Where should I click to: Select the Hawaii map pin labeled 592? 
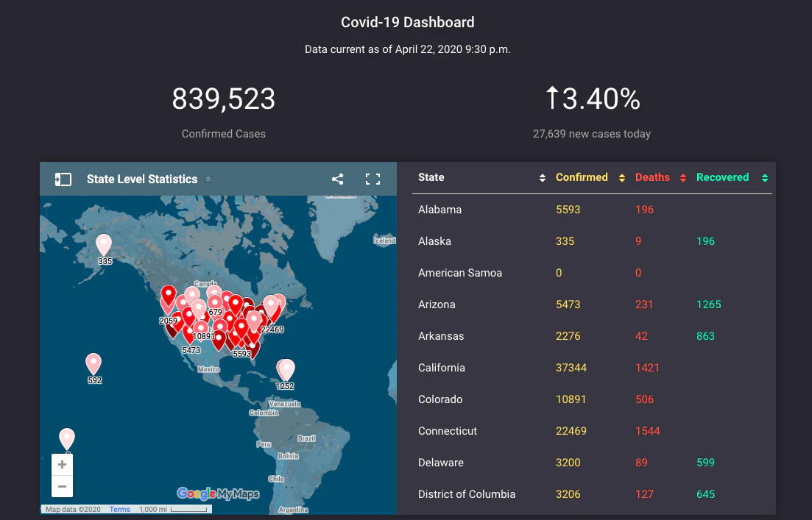pyautogui.click(x=93, y=364)
